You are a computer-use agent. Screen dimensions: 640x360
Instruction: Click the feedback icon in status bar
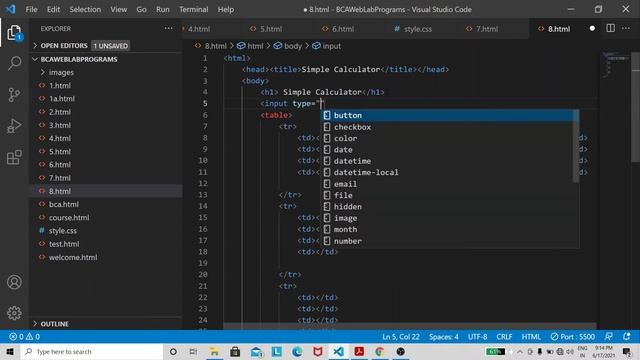click(609, 337)
